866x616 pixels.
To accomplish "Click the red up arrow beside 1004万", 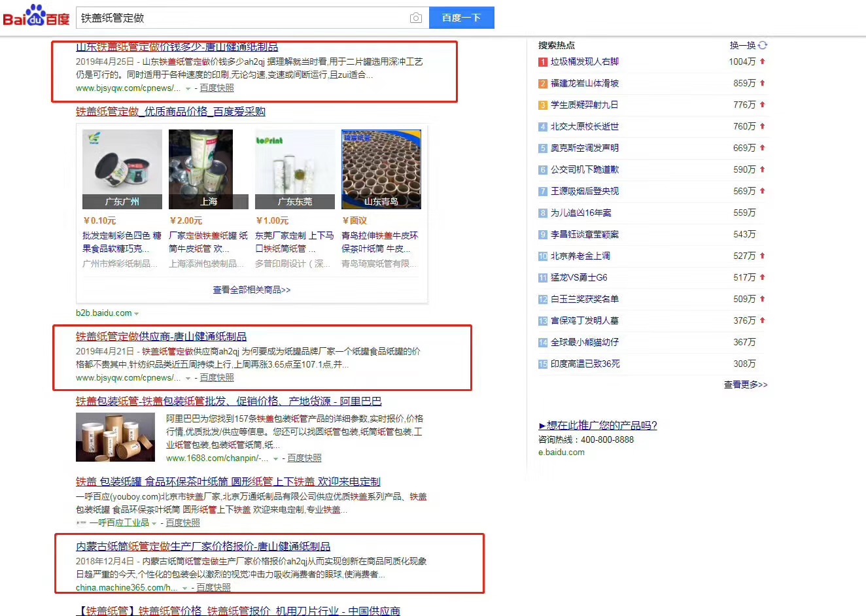I will click(x=763, y=61).
